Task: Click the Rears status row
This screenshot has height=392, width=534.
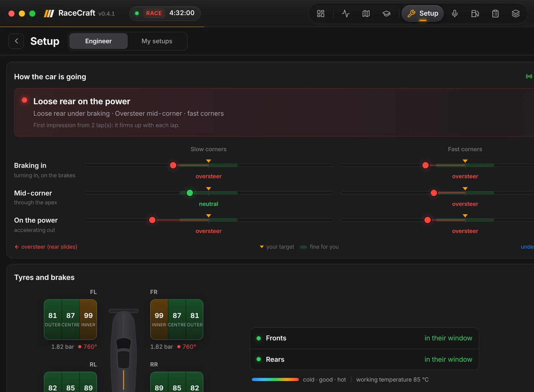Action: [x=364, y=359]
